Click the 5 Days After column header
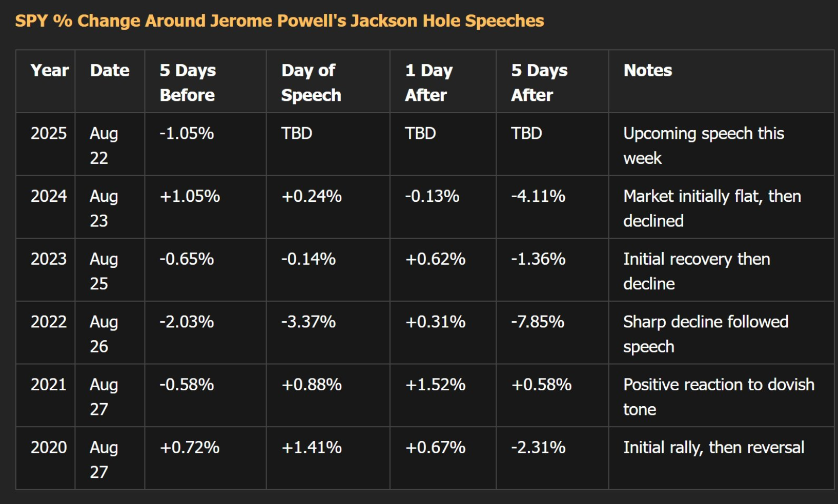Image resolution: width=838 pixels, height=504 pixels. (539, 82)
